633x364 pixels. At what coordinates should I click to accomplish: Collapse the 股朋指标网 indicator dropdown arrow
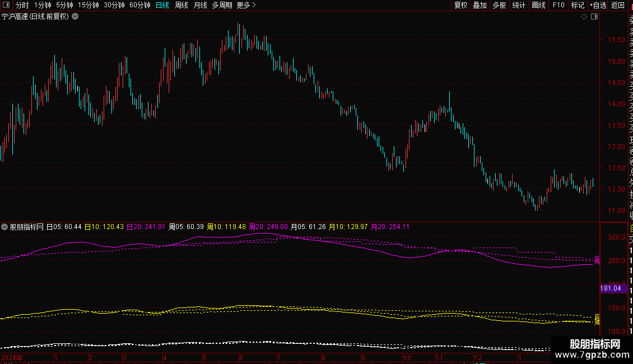point(5,227)
